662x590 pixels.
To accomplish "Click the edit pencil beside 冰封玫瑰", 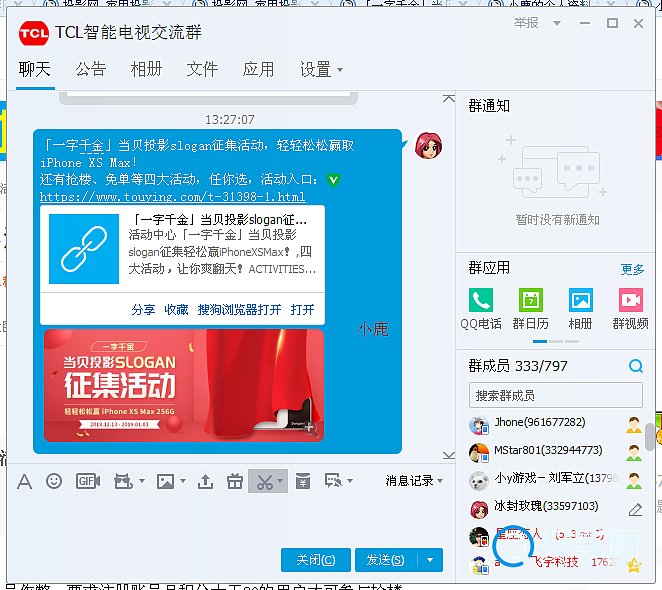I will click(x=635, y=510).
